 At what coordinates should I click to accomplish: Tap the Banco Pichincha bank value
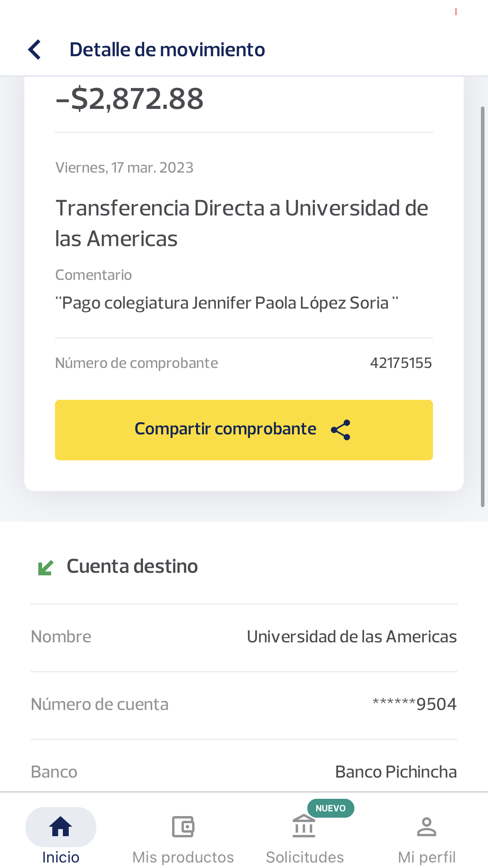coord(396,772)
